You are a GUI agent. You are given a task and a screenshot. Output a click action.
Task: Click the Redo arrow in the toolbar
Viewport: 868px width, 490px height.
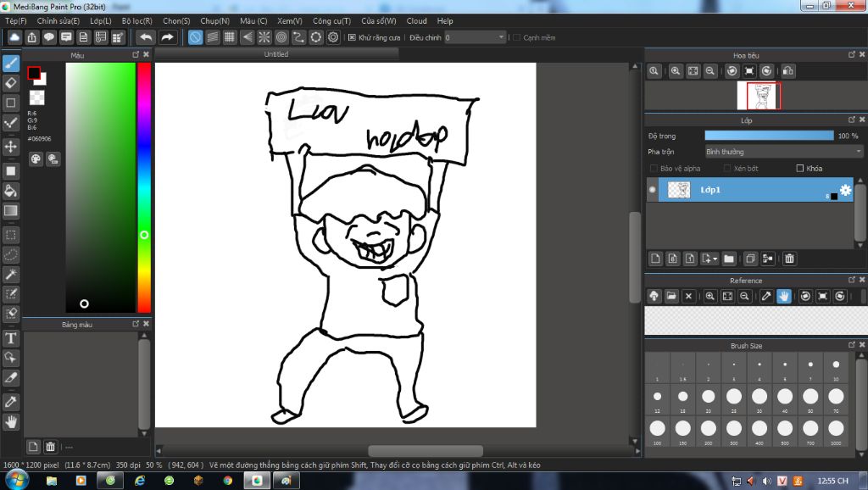pyautogui.click(x=167, y=37)
